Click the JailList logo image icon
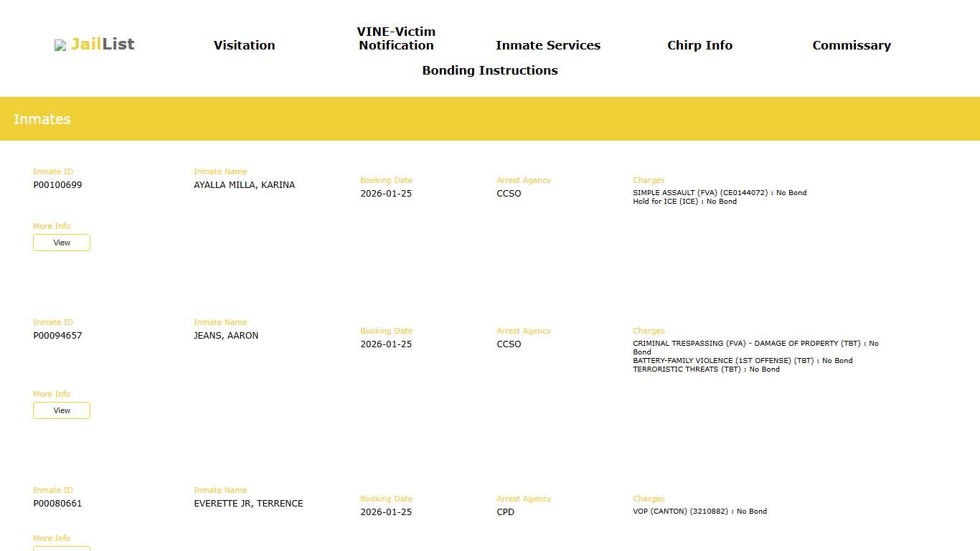The width and height of the screenshot is (980, 551). pos(60,45)
